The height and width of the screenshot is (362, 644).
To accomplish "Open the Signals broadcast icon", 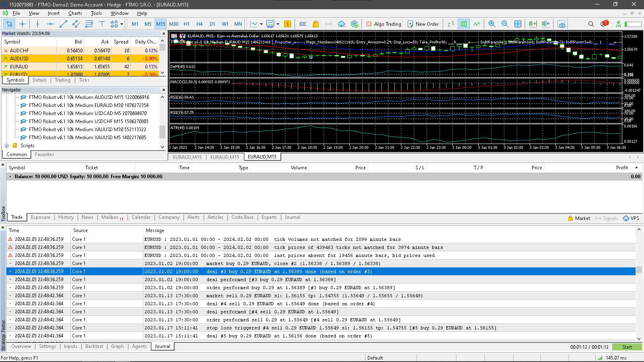I will click(x=328, y=24).
